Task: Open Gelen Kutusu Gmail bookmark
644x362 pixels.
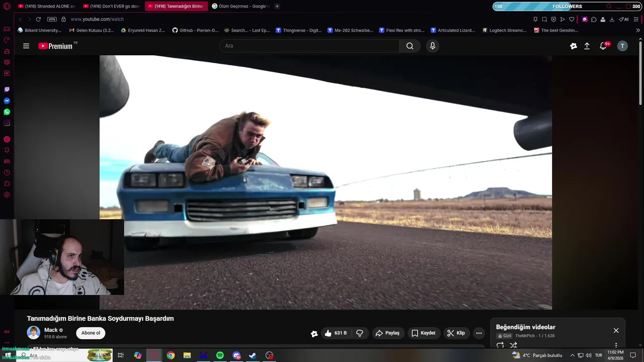Action: [x=92, y=30]
